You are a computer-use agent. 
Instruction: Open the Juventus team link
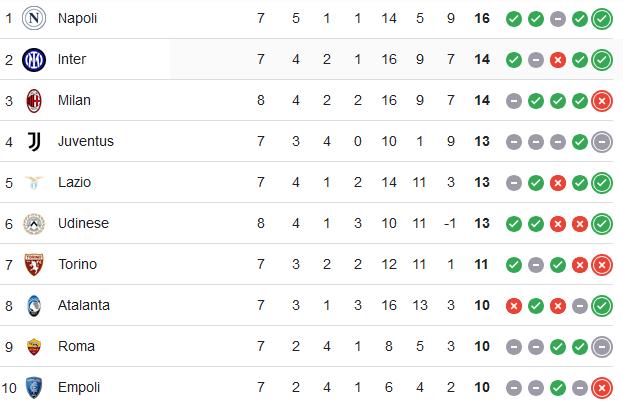click(86, 141)
